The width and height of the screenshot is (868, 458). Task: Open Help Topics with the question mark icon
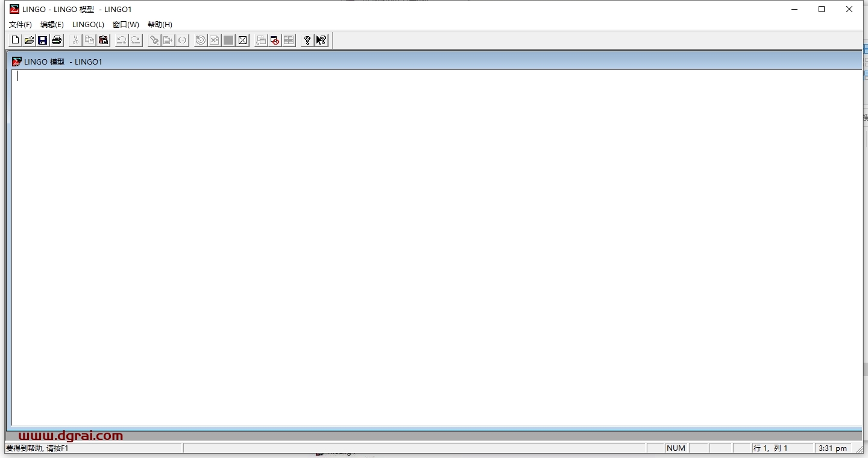point(307,40)
